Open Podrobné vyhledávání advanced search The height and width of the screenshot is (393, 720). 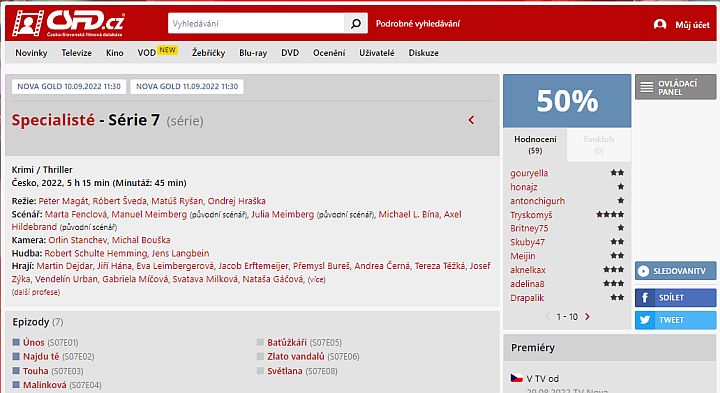[x=417, y=24]
